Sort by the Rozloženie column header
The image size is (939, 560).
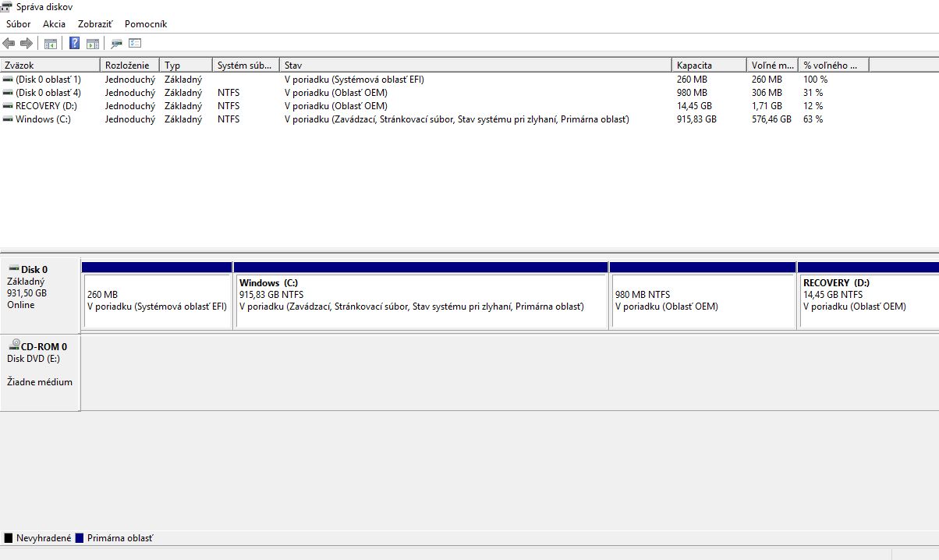coord(130,66)
